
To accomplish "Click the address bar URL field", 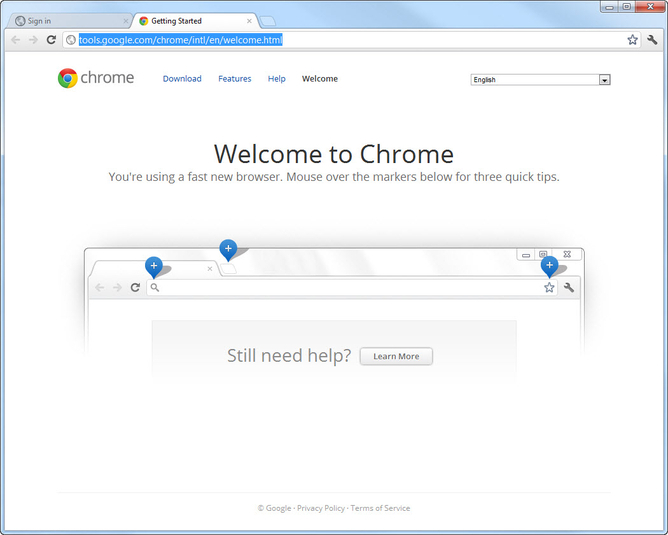I will click(350, 40).
